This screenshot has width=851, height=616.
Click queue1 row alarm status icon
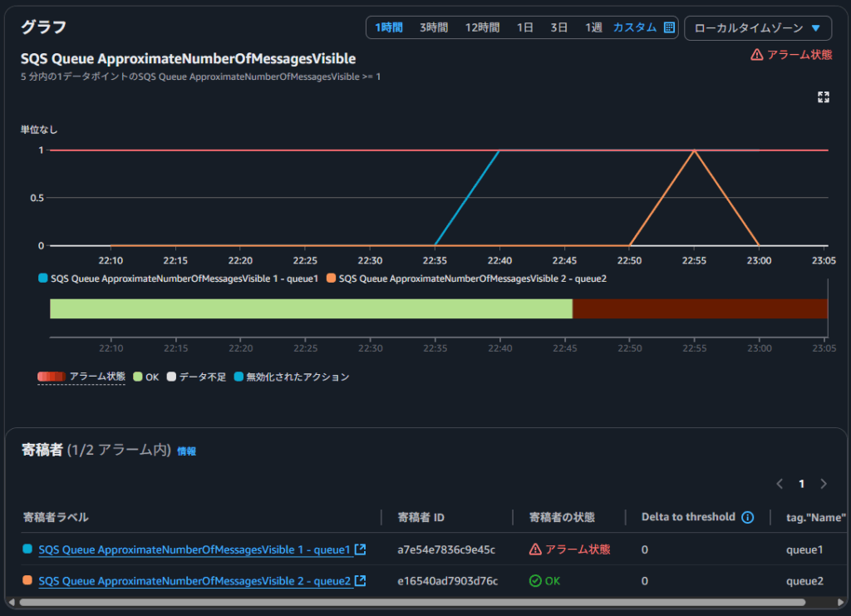(x=536, y=549)
